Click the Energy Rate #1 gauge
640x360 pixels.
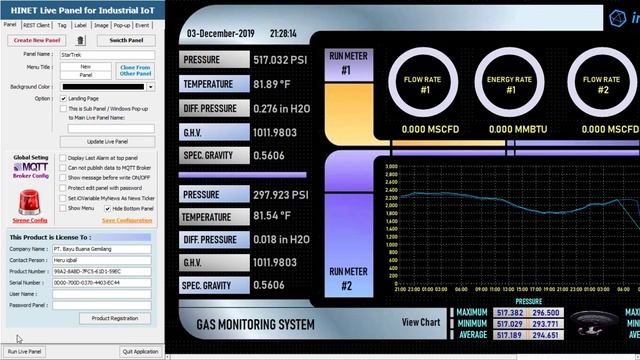click(x=509, y=83)
